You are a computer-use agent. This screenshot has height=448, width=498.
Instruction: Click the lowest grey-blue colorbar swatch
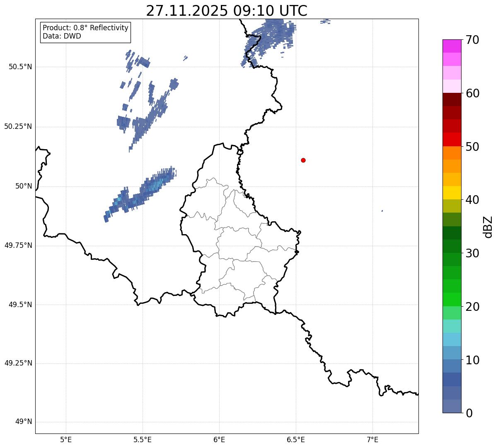[x=452, y=406]
